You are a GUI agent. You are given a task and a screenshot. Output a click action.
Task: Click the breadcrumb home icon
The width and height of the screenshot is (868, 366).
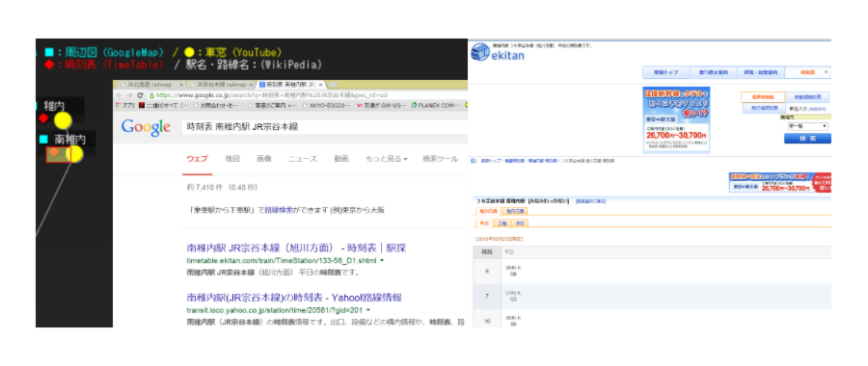click(x=474, y=161)
